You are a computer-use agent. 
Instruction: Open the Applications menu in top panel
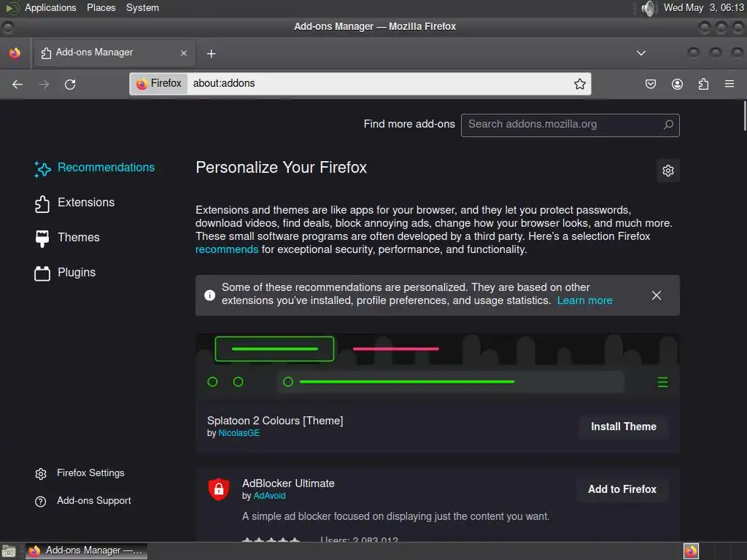click(x=50, y=8)
